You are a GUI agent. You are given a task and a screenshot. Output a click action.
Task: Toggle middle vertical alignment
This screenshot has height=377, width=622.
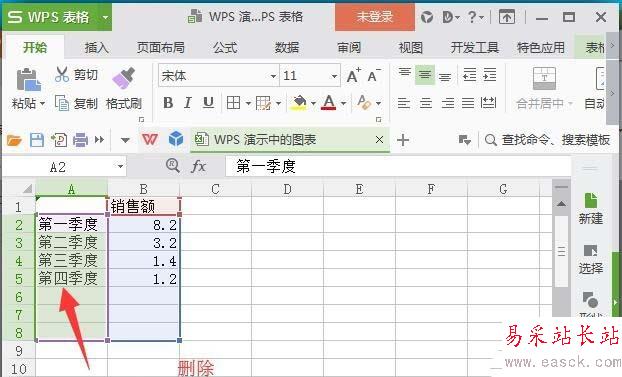[x=425, y=75]
